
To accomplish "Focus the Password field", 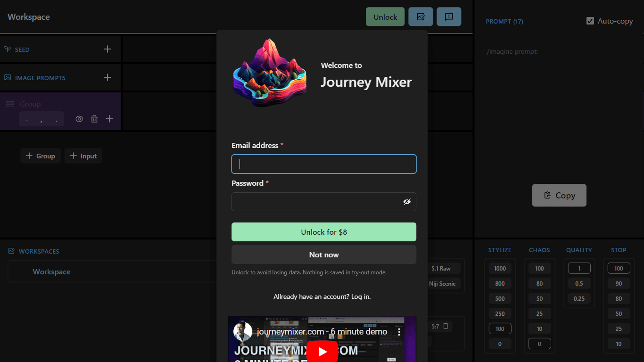I will point(324,202).
